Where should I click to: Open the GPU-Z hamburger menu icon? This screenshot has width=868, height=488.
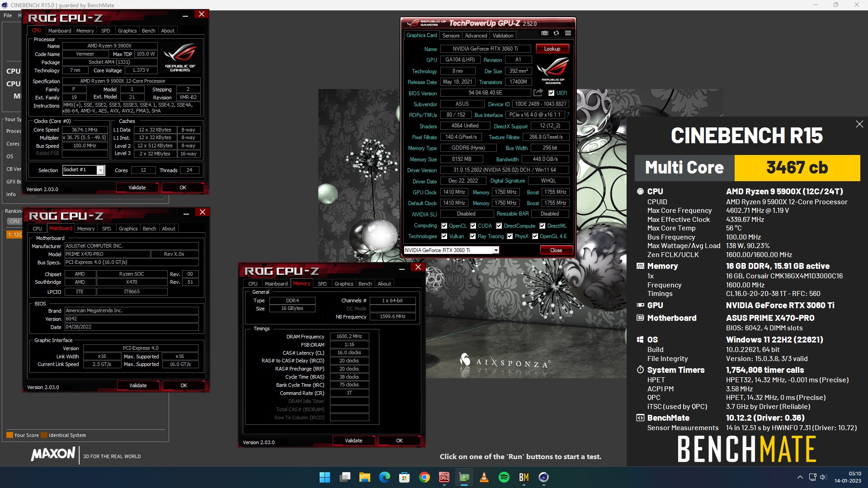pyautogui.click(x=568, y=33)
